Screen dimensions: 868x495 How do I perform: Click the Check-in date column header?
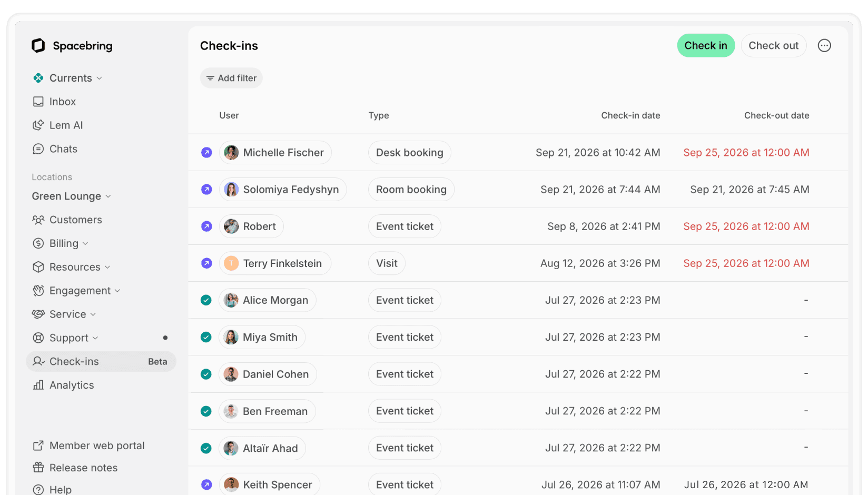630,115
